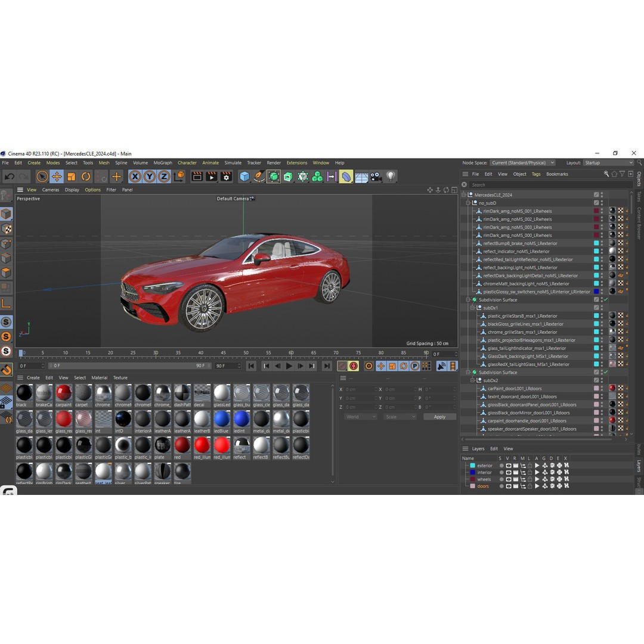The width and height of the screenshot is (644, 644).
Task: Toggle visibility eye for interior layer
Action: [x=509, y=472]
